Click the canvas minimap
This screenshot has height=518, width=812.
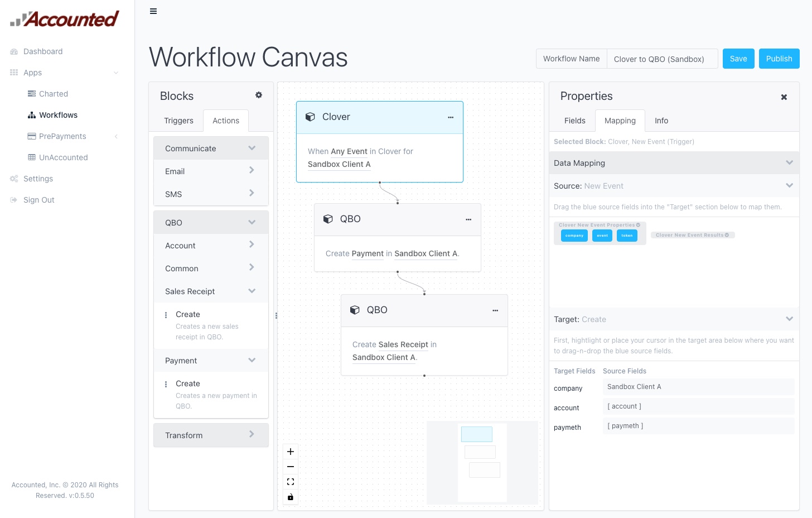tap(482, 463)
